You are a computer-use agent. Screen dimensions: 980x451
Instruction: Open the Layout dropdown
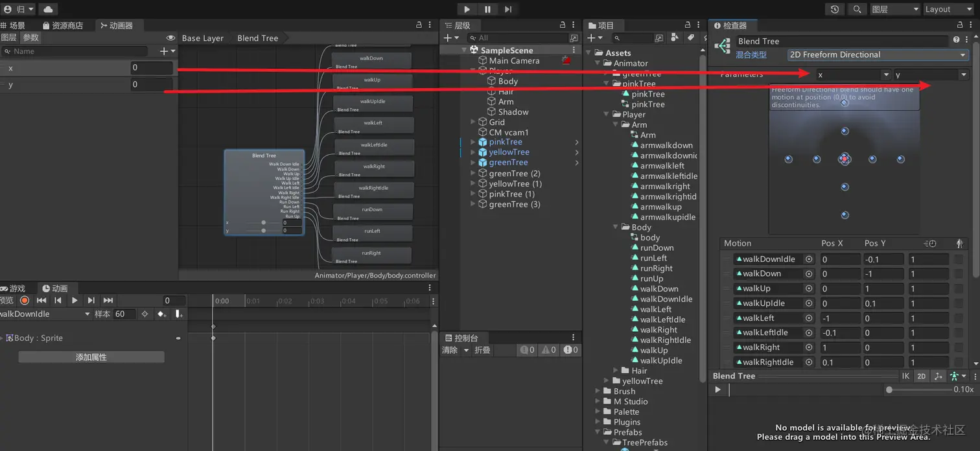pyautogui.click(x=947, y=9)
